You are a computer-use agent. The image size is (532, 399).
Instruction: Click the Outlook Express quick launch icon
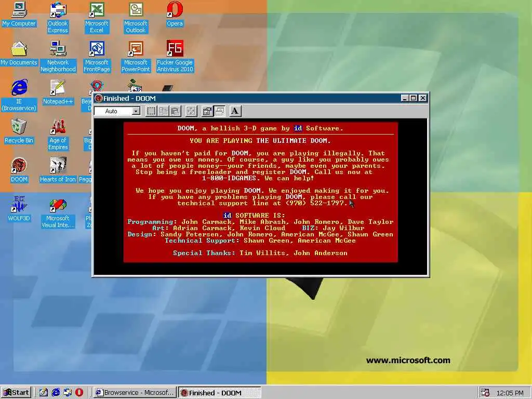pos(67,393)
